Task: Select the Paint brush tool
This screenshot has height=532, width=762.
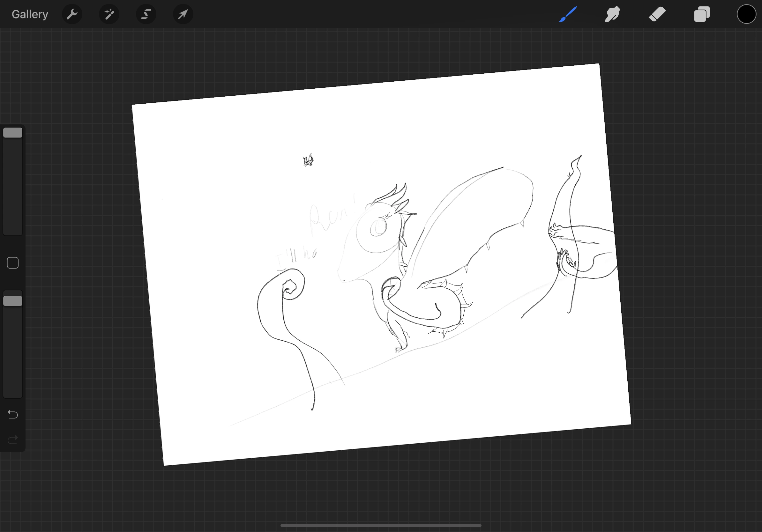Action: point(568,14)
